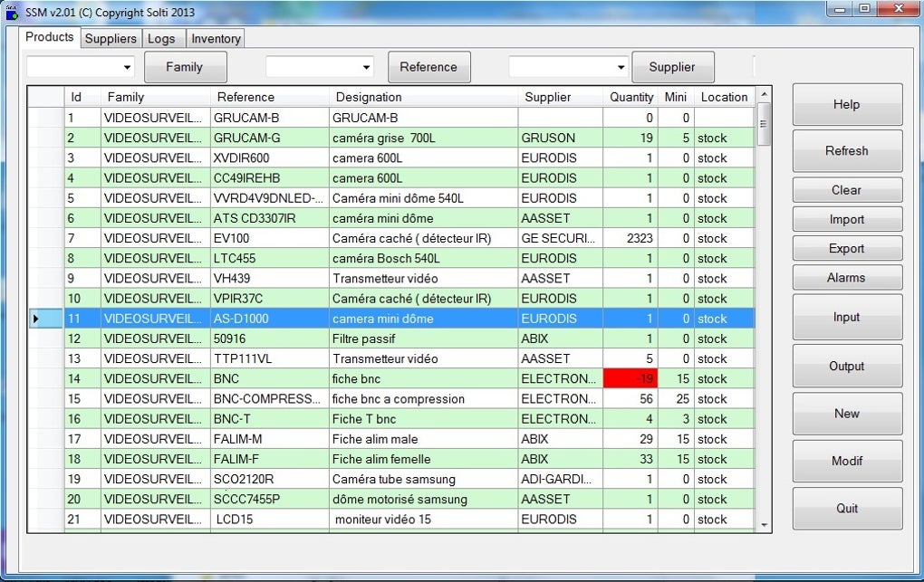Select reference cell 50916
This screenshot has height=582, width=924.
pos(270,339)
